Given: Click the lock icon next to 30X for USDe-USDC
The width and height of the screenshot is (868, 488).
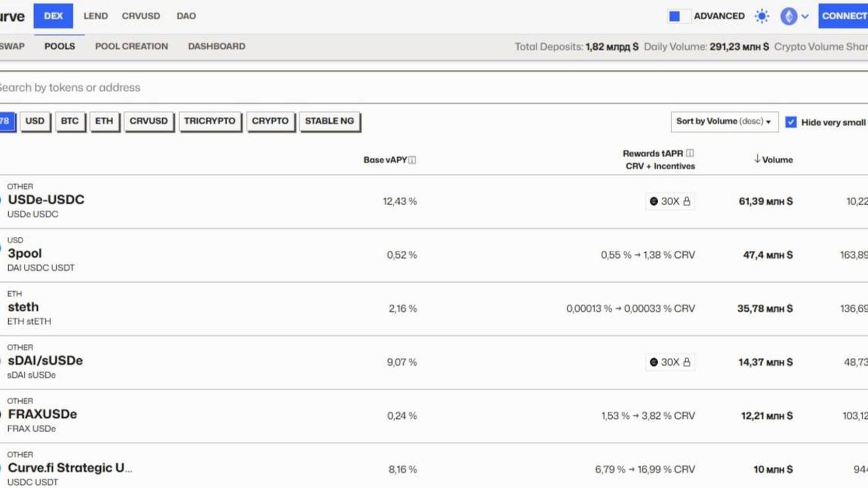Looking at the screenshot, I should (687, 201).
